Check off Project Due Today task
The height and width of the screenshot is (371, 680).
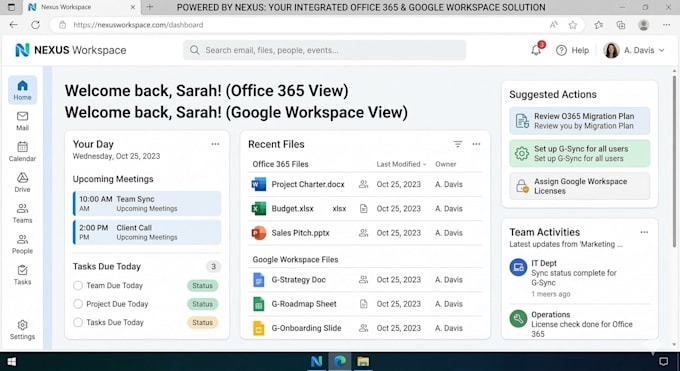78,304
